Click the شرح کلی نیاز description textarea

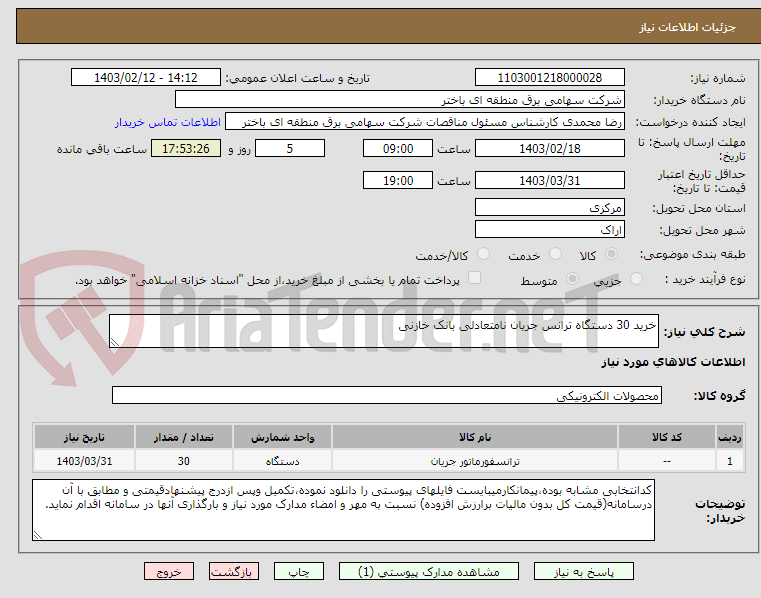[384, 331]
